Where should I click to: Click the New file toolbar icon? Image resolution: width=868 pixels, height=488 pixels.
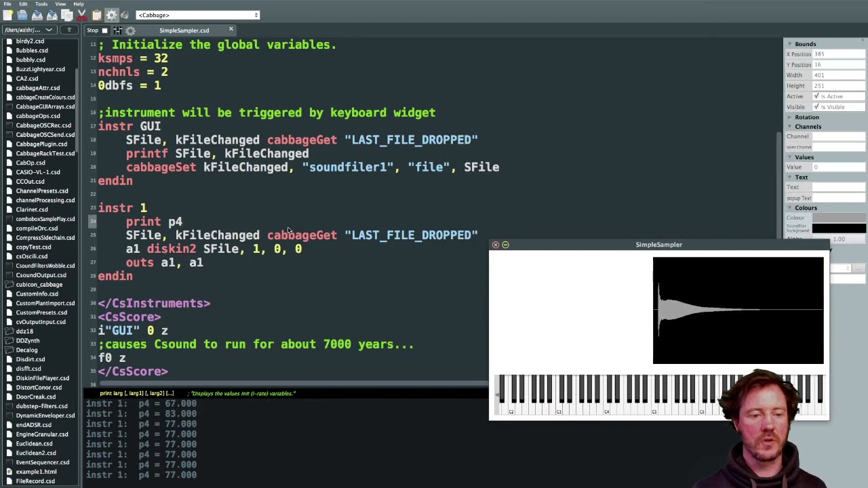tap(7, 15)
